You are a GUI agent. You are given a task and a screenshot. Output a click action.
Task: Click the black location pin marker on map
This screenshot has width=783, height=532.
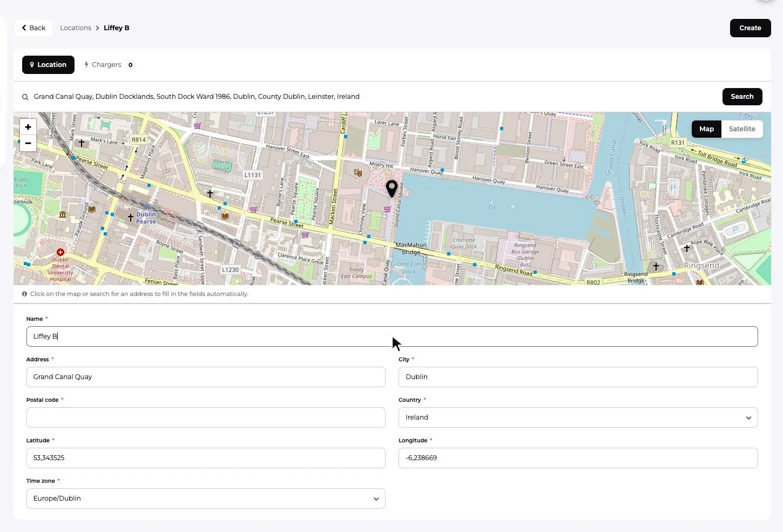click(392, 188)
